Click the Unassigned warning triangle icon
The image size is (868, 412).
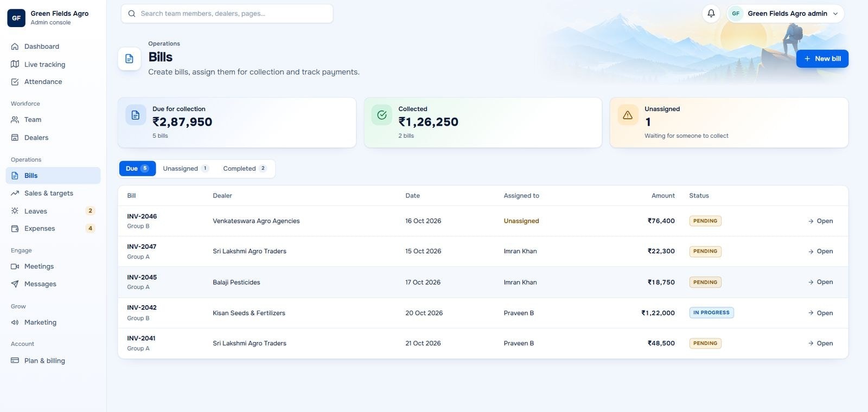(628, 115)
